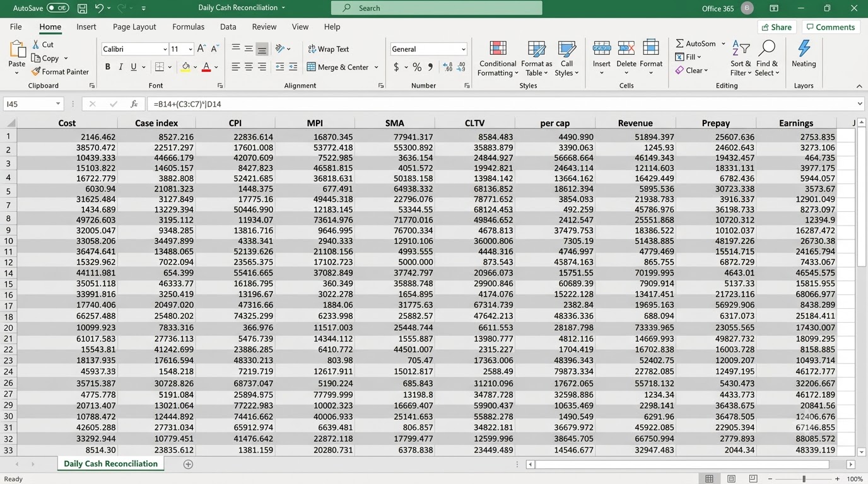Apply the Borders grid icon
This screenshot has height=484, width=868.
[x=159, y=67]
